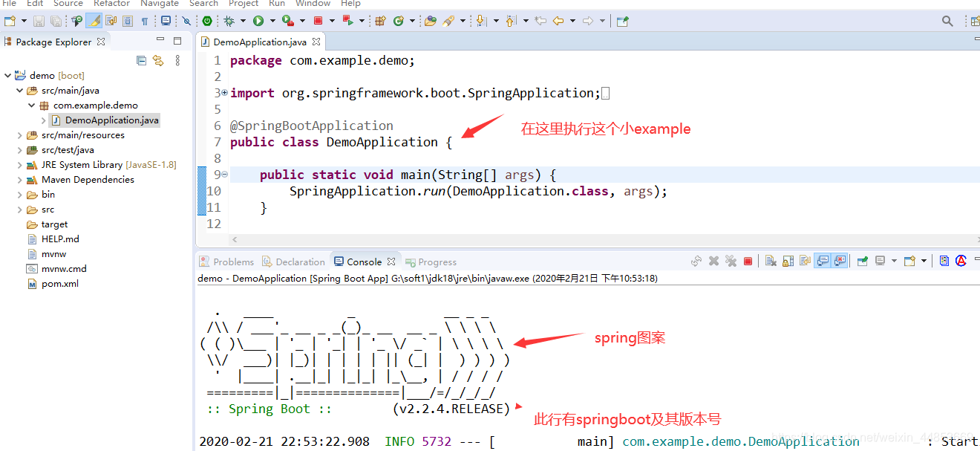Collapse the src/main/java folder

pos(20,91)
